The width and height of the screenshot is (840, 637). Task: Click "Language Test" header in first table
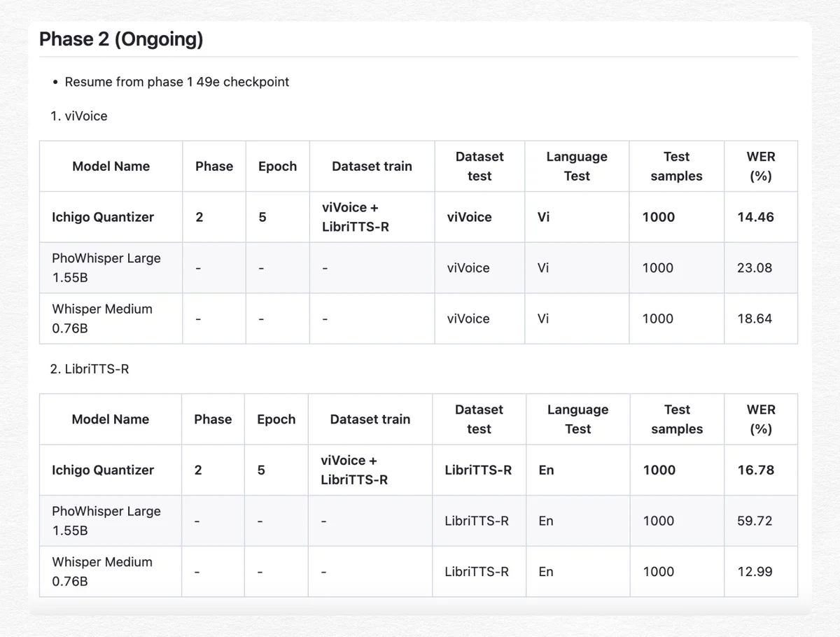coord(577,166)
